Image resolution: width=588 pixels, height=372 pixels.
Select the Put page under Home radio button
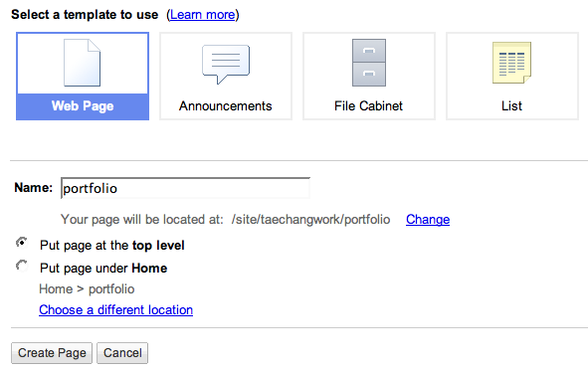click(x=22, y=266)
